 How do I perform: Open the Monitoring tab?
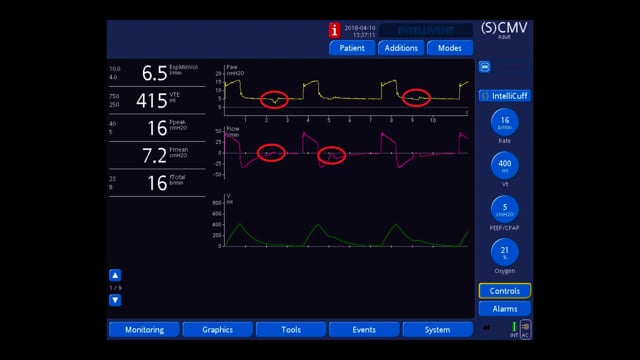click(x=144, y=329)
